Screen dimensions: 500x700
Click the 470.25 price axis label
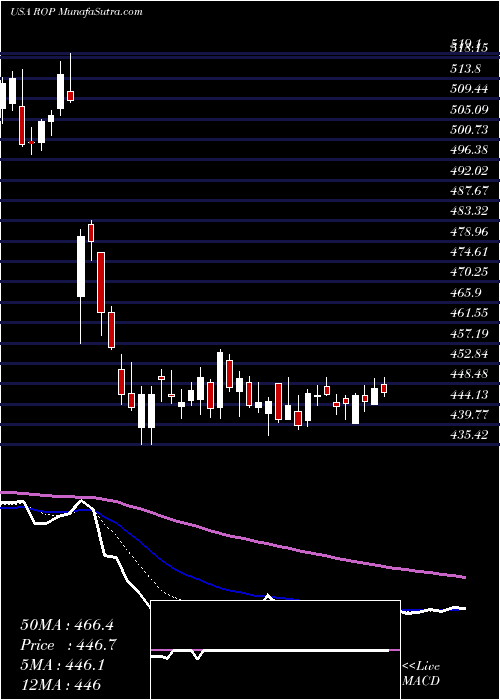tap(468, 273)
